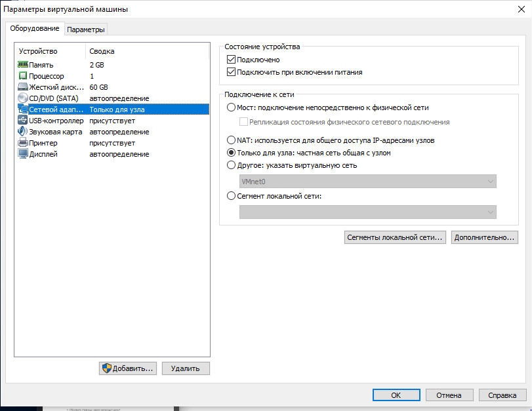The width and height of the screenshot is (532, 411).
Task: Click the Сводка column header
Action: click(147, 51)
